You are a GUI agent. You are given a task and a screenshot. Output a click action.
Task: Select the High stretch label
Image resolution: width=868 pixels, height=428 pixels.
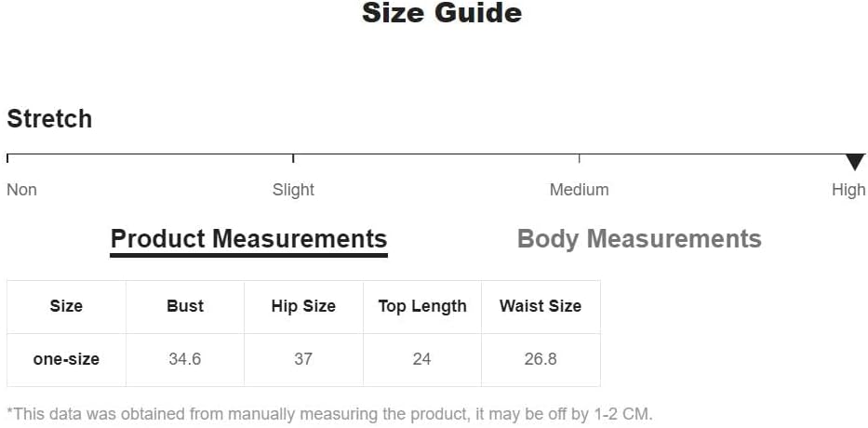(848, 190)
